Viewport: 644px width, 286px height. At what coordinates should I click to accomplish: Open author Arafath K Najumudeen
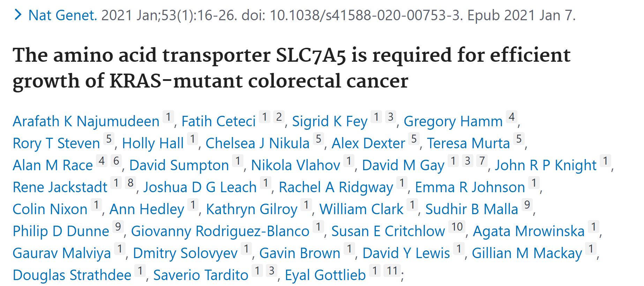[86, 121]
